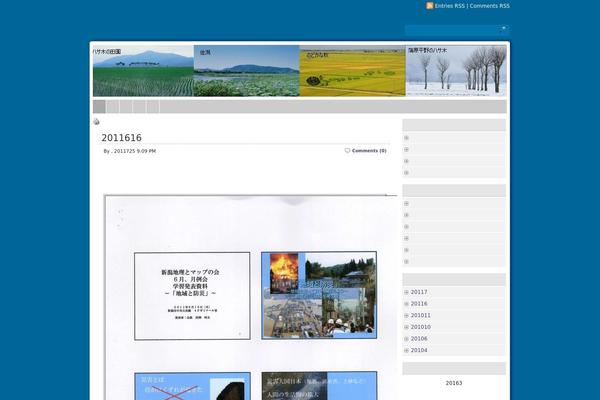Click the blue slide with red cross mark
600x400 pixels.
point(192,386)
